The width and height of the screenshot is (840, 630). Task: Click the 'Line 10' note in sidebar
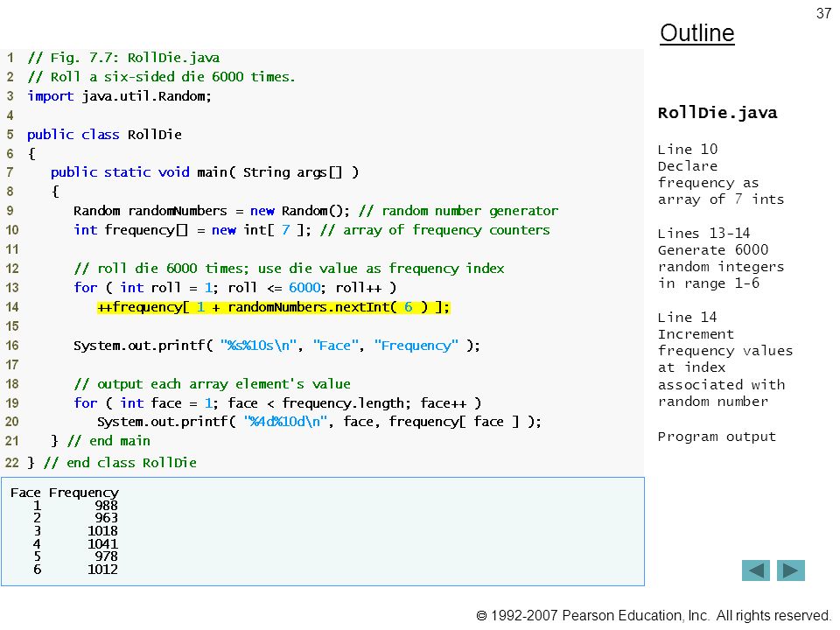pyautogui.click(x=688, y=150)
